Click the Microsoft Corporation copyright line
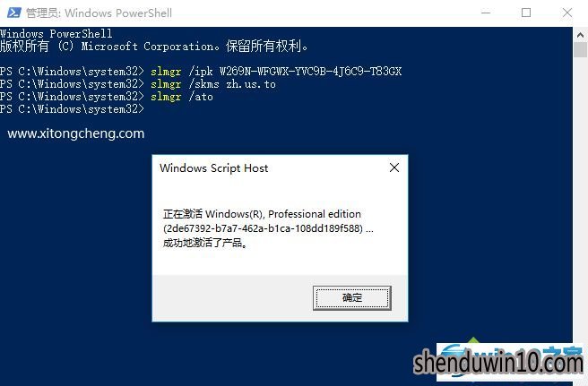 (x=154, y=47)
